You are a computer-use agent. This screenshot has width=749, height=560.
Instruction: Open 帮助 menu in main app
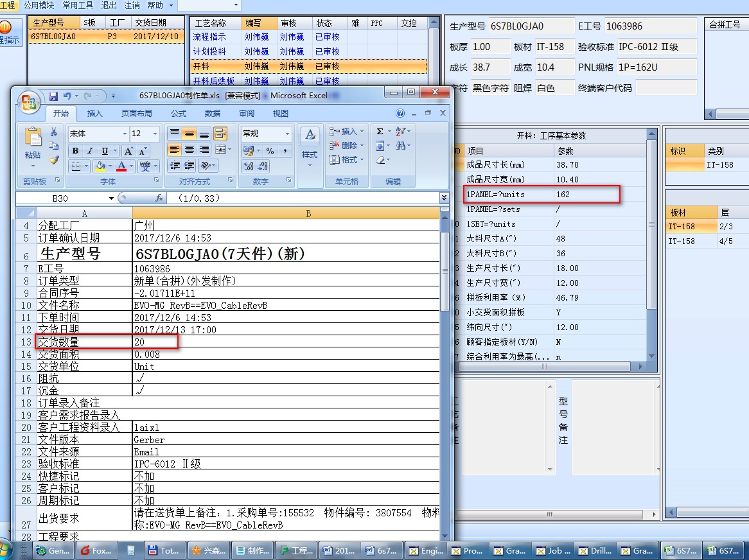click(x=155, y=5)
